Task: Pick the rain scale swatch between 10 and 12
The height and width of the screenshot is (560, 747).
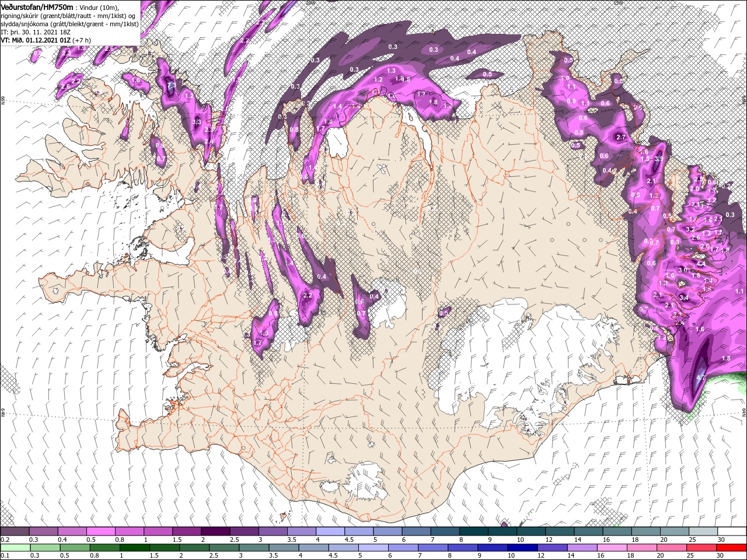Action: [x=522, y=547]
